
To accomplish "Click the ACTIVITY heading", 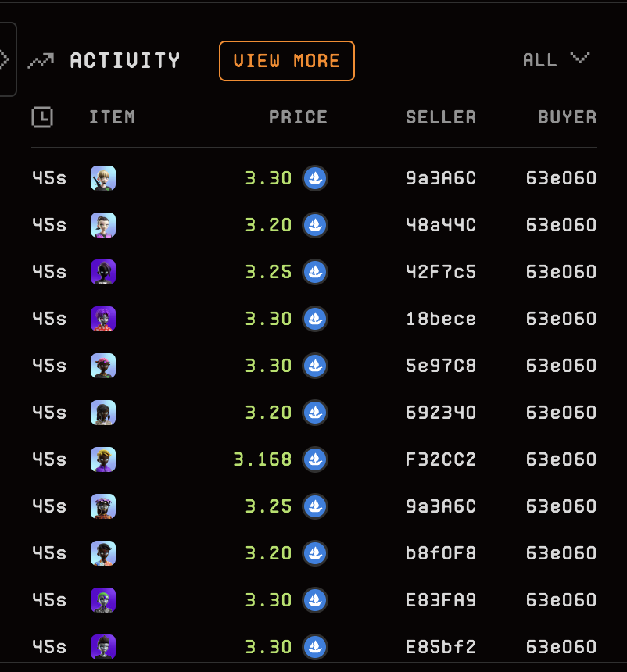I will (x=125, y=60).
